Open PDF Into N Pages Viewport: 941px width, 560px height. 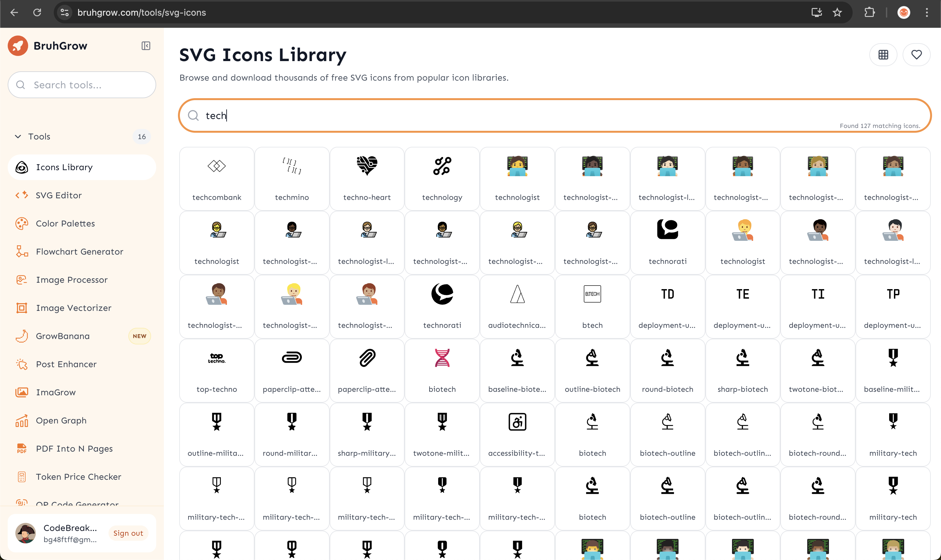click(x=82, y=449)
